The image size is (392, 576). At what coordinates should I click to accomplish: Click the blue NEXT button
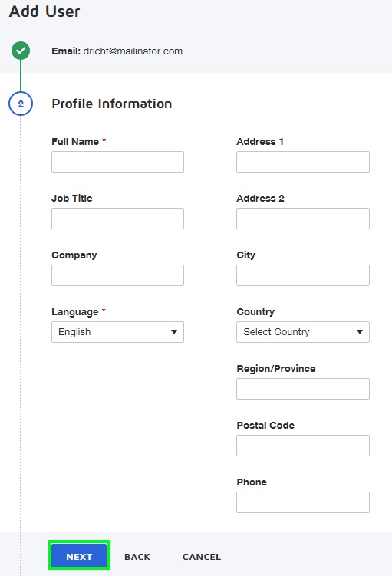(x=79, y=557)
